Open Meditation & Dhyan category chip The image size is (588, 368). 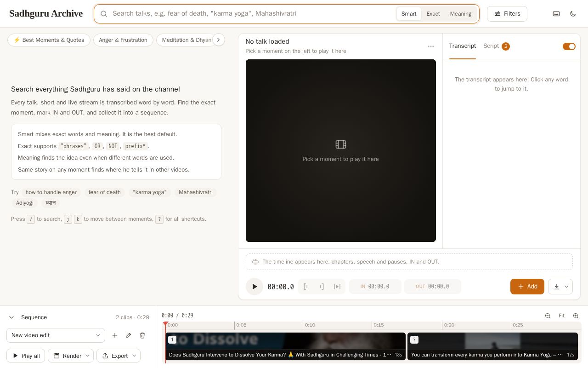click(x=185, y=40)
